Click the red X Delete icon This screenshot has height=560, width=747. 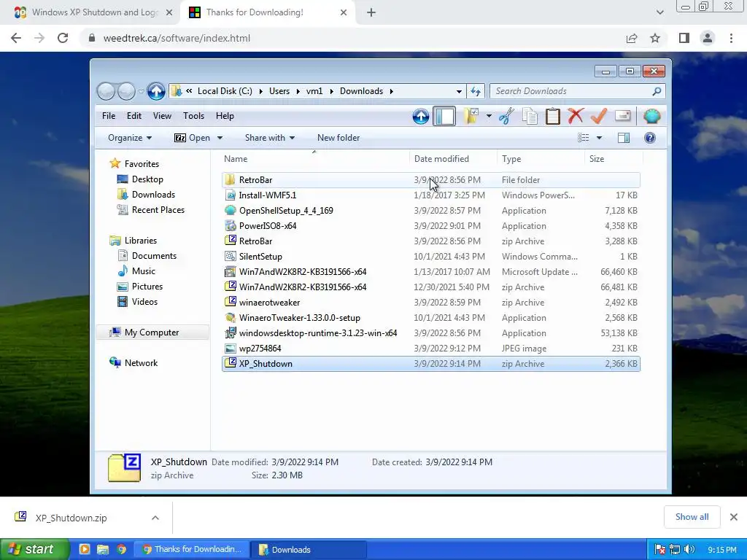click(x=576, y=116)
